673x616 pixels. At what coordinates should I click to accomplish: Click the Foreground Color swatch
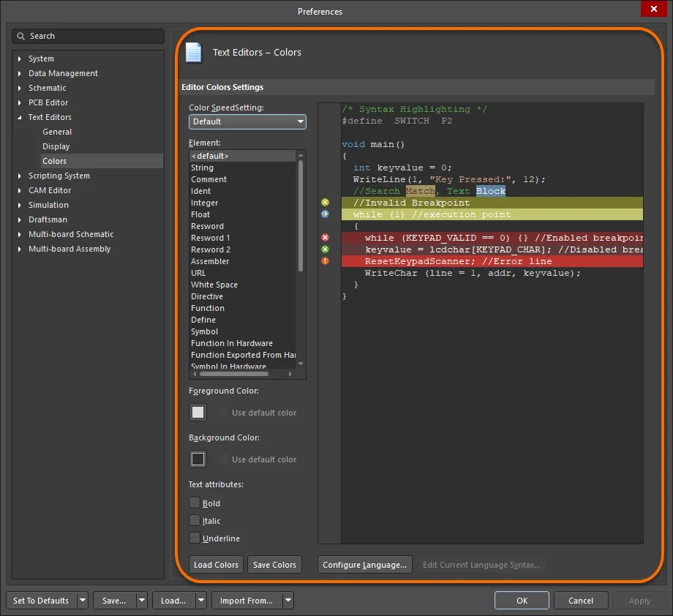[198, 412]
